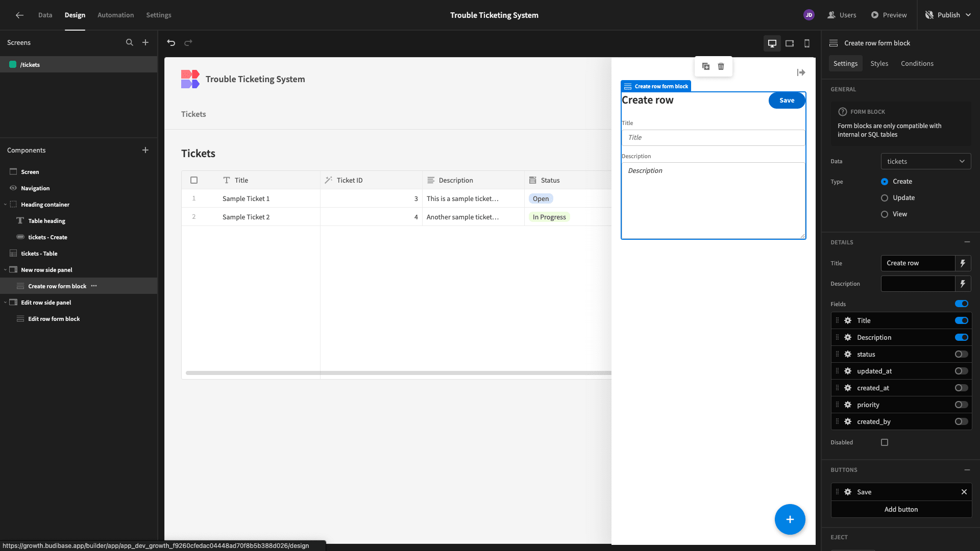Click the Save button on the form

[x=787, y=99]
